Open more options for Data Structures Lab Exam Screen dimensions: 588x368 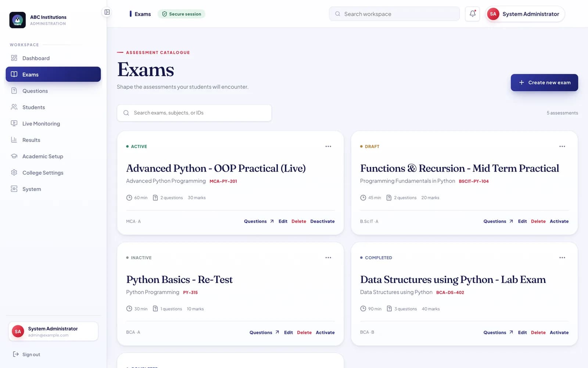(x=562, y=258)
